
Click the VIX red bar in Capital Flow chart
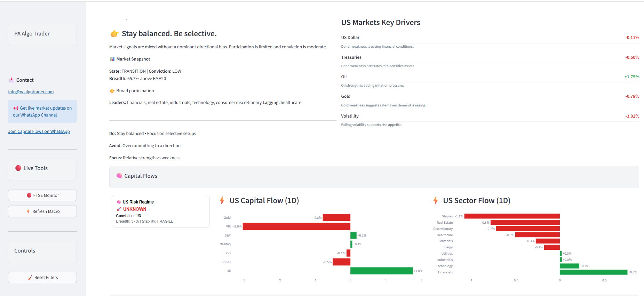tap(296, 226)
